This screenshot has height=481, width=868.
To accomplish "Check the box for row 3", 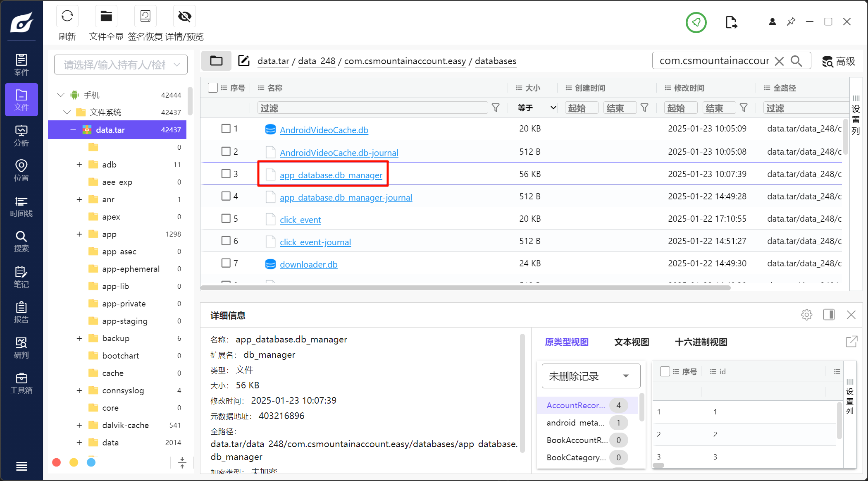I will point(226,174).
